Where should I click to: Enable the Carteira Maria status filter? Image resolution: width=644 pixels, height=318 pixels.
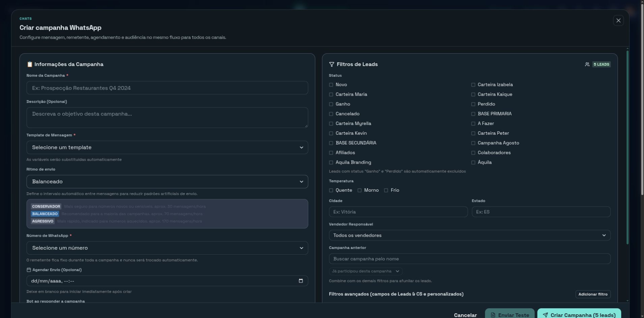pyautogui.click(x=331, y=95)
